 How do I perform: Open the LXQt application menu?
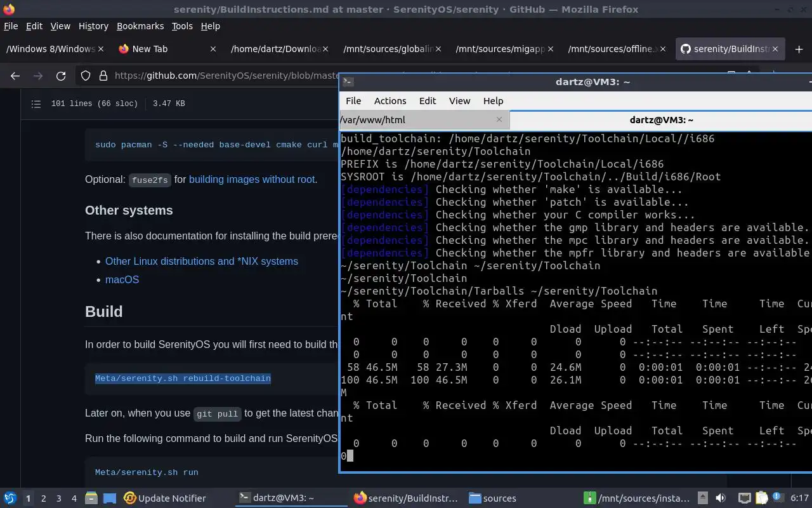10,498
